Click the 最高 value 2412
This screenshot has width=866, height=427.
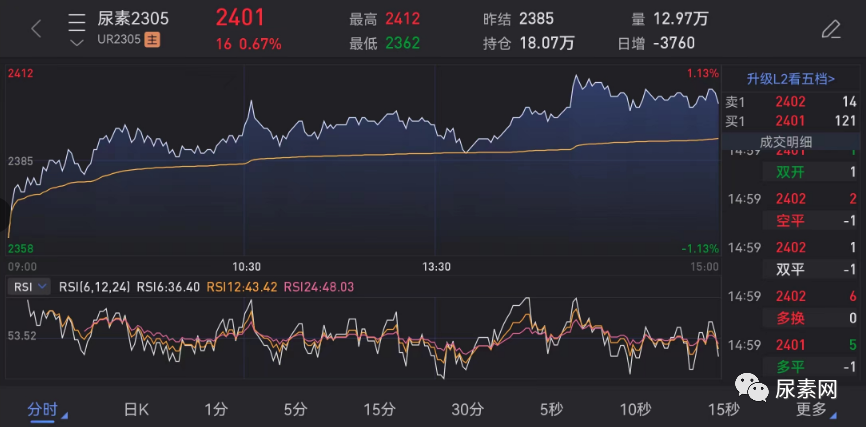[x=403, y=19]
